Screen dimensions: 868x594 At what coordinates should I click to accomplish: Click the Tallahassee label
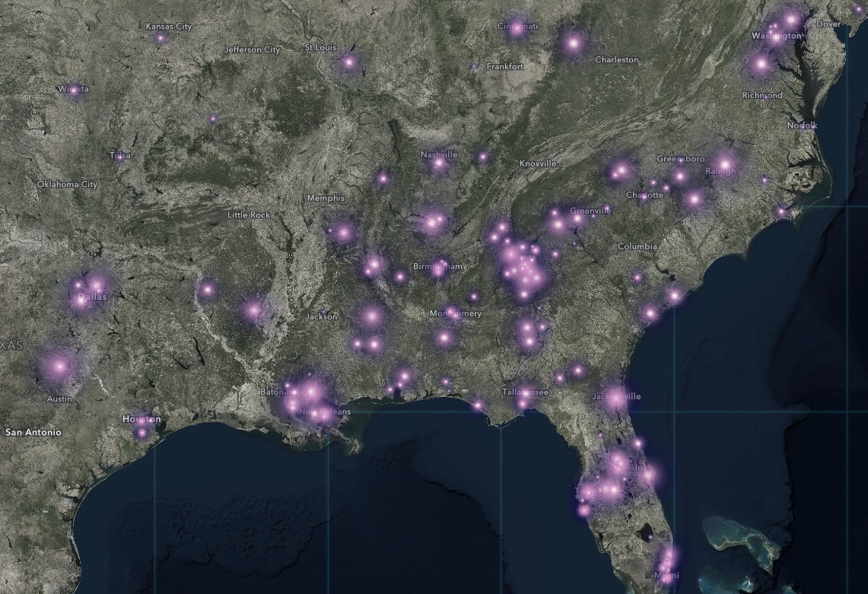[x=526, y=392]
